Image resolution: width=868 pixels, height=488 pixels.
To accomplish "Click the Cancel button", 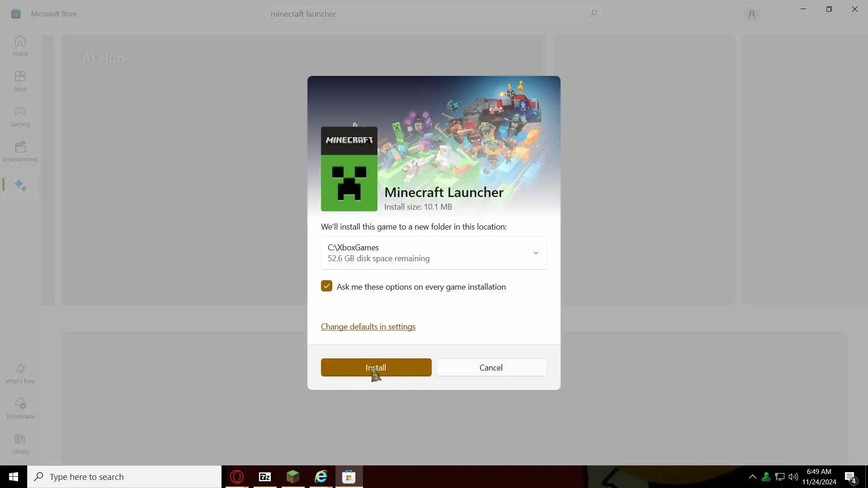I will point(491,367).
